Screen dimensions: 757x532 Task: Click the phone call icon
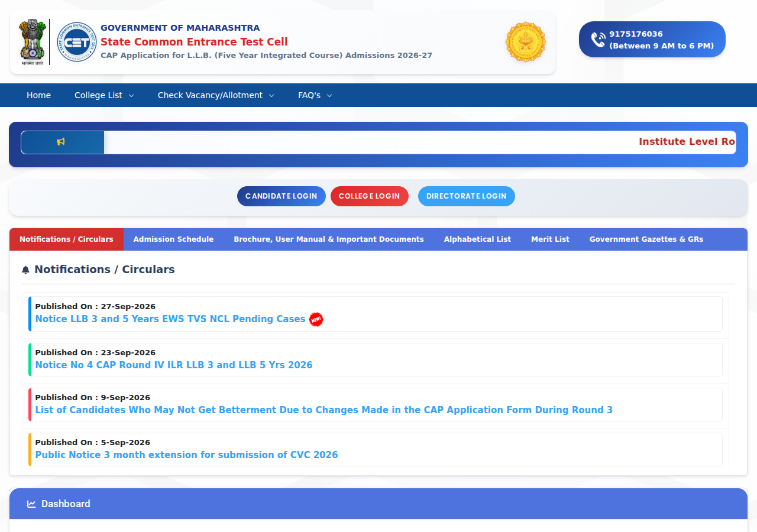coord(598,40)
